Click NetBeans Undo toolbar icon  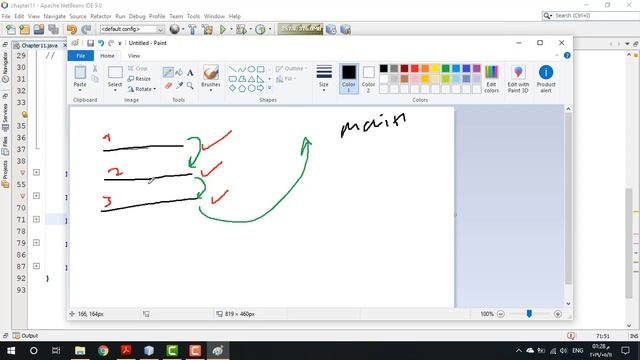coord(72,29)
